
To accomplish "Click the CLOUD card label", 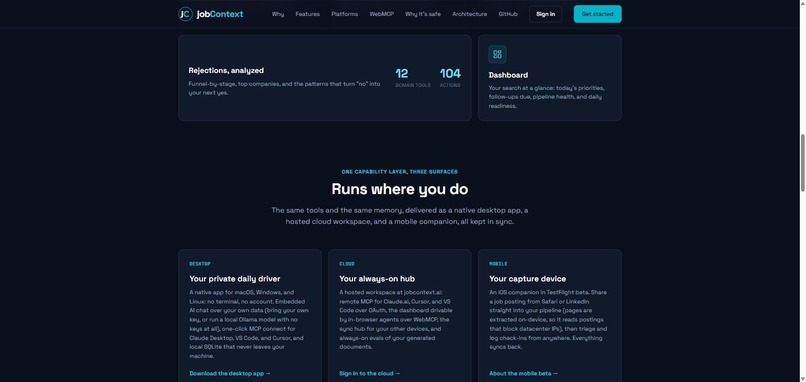I will pyautogui.click(x=346, y=264).
